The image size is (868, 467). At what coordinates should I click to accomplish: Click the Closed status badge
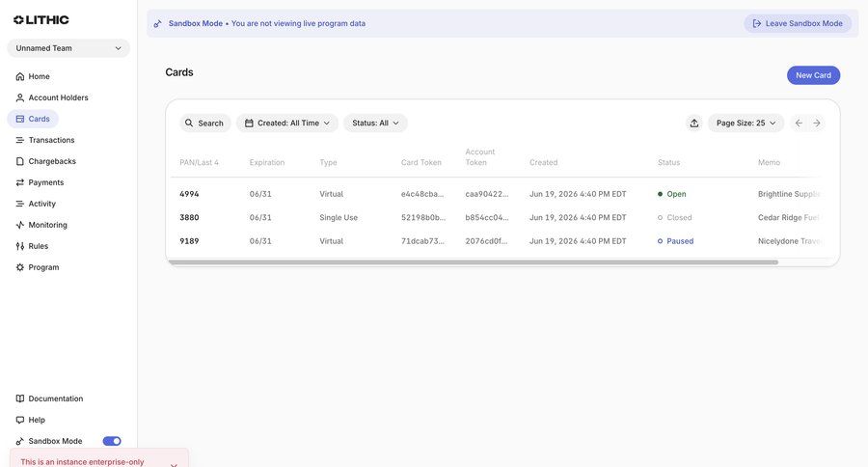tap(675, 217)
